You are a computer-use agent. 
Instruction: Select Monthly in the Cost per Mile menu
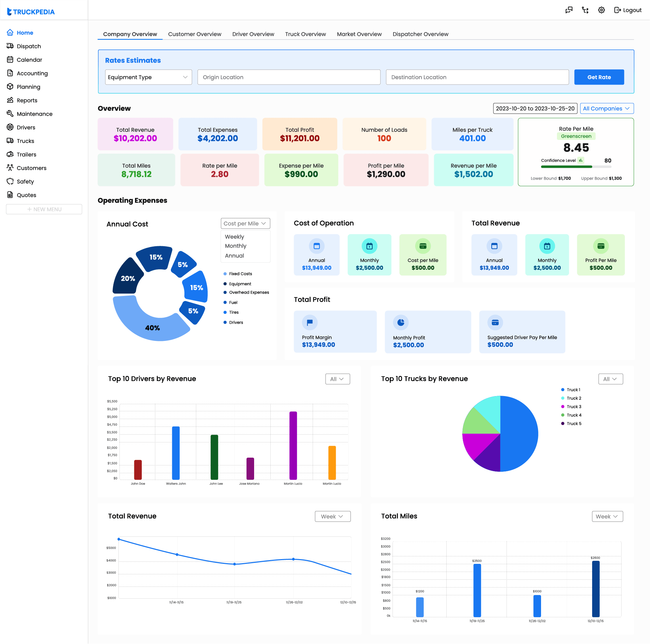[235, 246]
